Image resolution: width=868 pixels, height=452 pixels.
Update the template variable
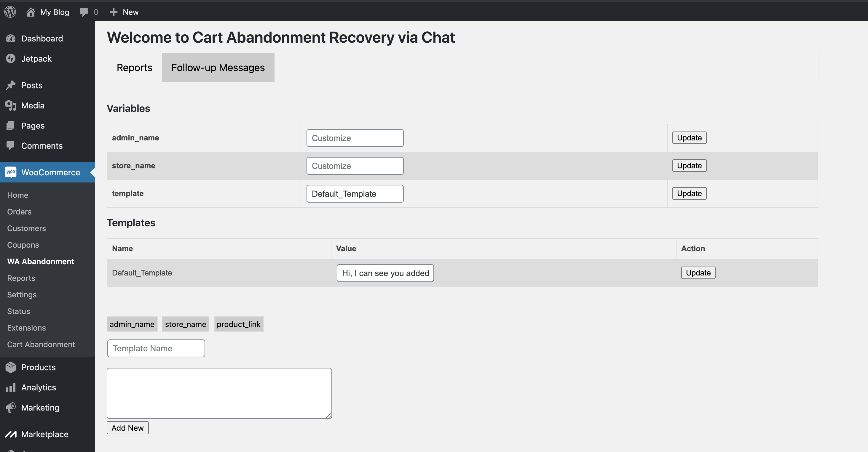[x=689, y=193]
